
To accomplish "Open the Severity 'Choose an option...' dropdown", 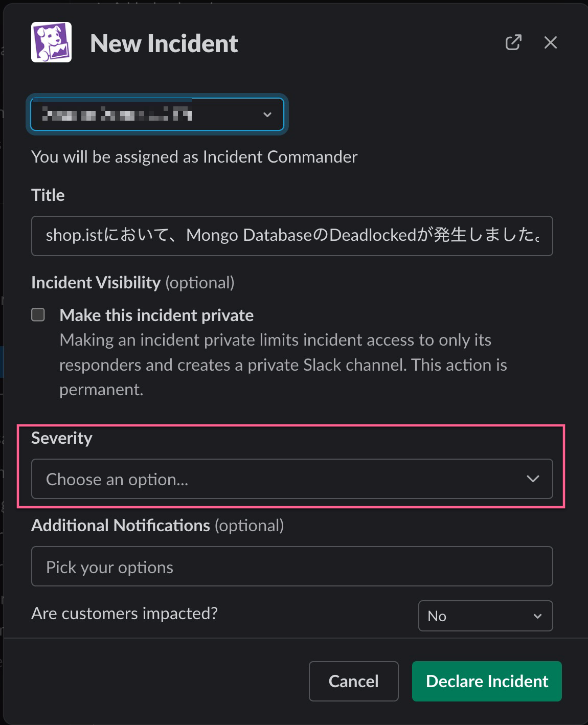I will click(x=291, y=479).
